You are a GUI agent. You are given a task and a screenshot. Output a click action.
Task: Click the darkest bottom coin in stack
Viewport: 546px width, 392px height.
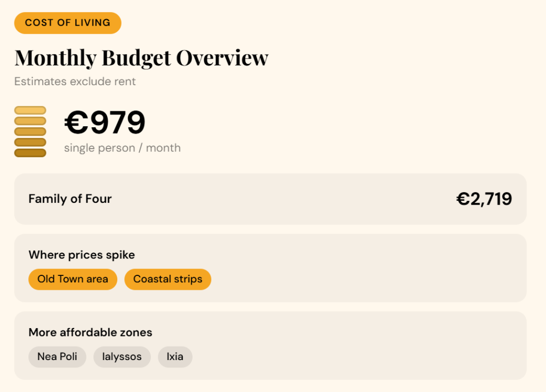[30, 153]
